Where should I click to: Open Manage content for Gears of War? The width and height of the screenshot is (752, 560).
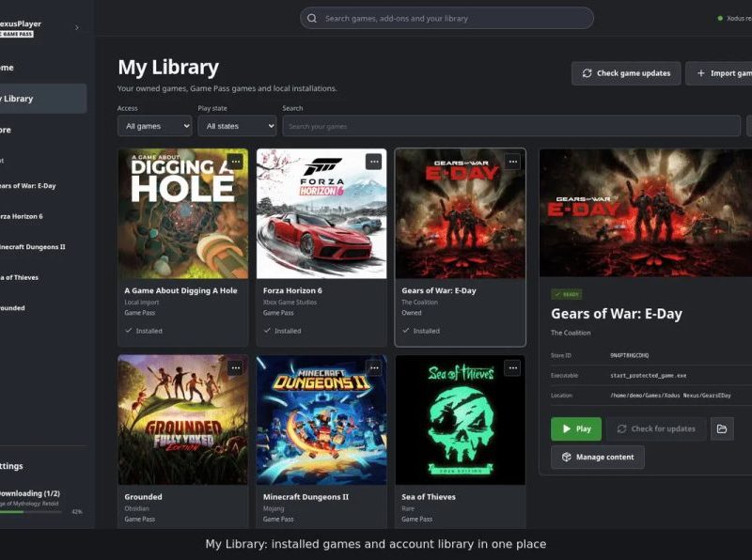[x=598, y=457]
